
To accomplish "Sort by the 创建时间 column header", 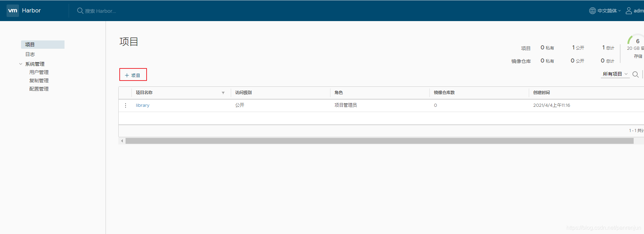I will click(542, 93).
